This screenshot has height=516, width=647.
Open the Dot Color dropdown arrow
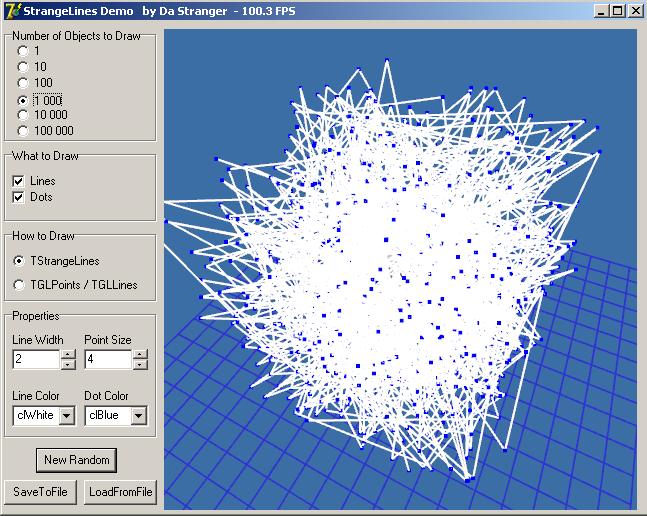pyautogui.click(x=139, y=416)
